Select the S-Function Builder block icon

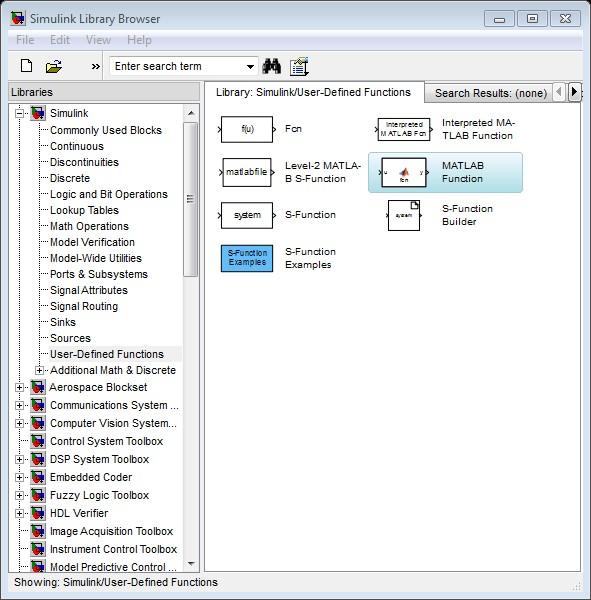point(404,215)
